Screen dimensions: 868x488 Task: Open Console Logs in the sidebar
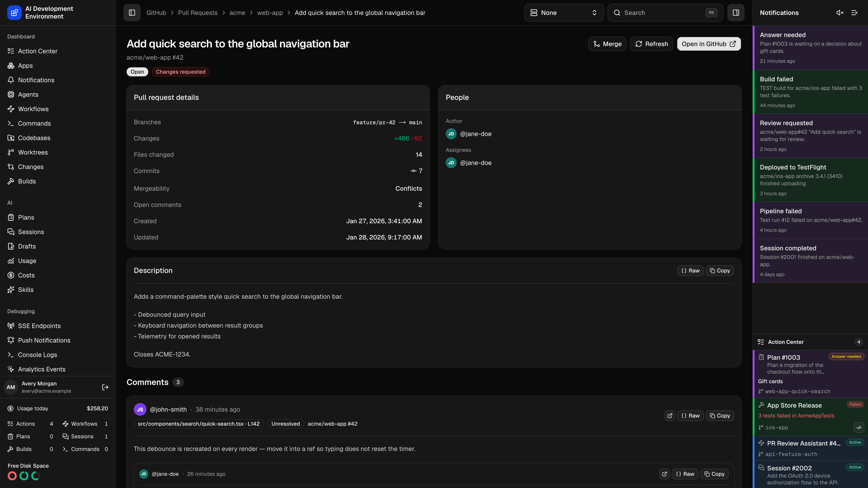pyautogui.click(x=58, y=355)
